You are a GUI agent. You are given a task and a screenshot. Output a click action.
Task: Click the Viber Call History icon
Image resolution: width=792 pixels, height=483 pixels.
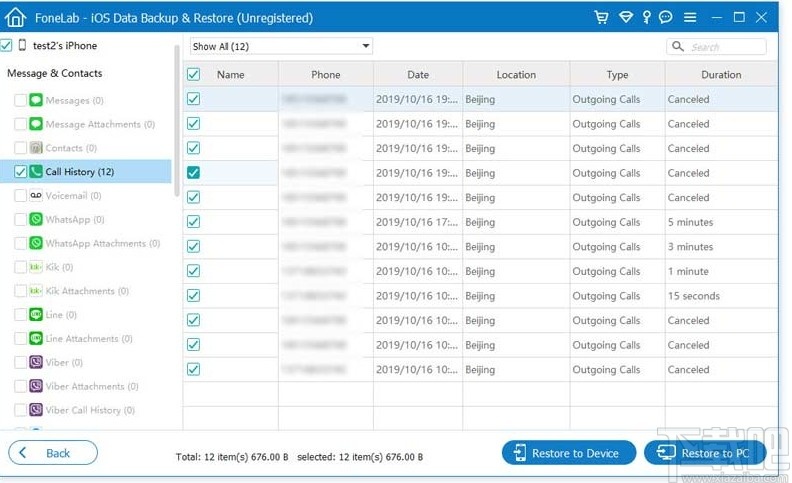tap(36, 410)
